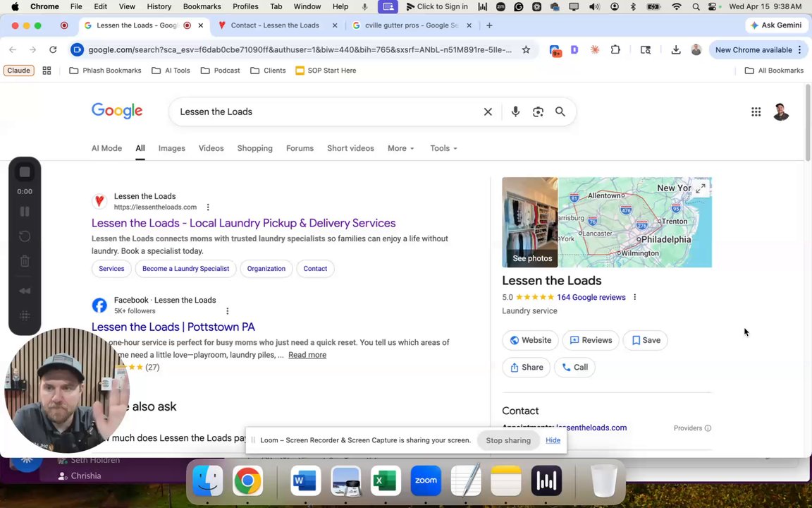Open the Chrome three-dot menu
This screenshot has width=812, height=508.
pyautogui.click(x=799, y=50)
